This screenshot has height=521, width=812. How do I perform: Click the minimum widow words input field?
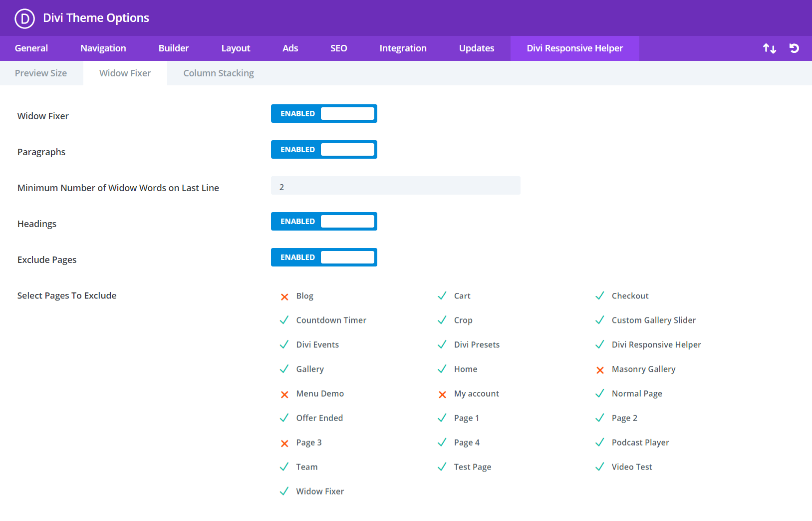tap(395, 186)
